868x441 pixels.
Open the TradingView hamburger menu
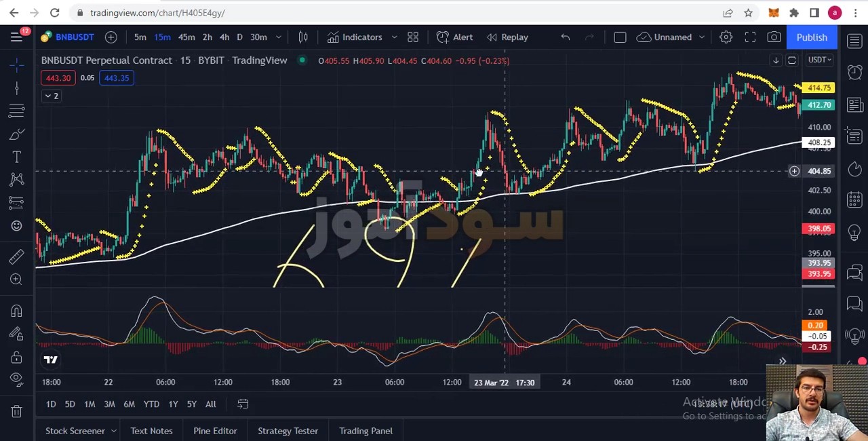[x=16, y=37]
